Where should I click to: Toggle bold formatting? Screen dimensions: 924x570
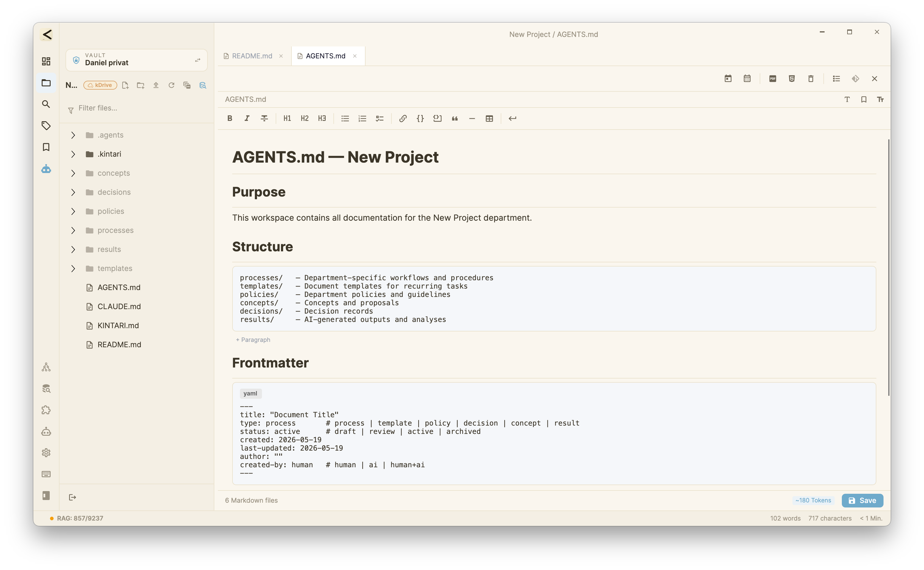[230, 118]
